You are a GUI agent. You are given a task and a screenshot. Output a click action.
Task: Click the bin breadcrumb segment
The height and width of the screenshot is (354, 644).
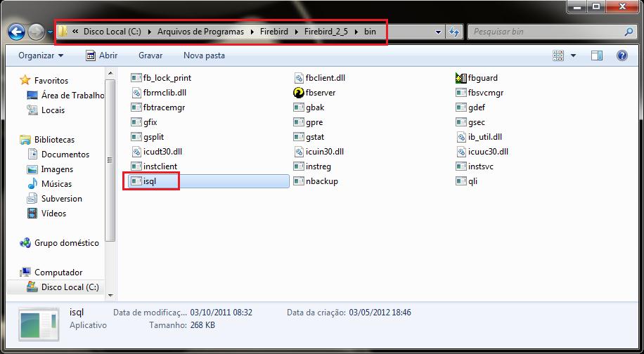coord(370,32)
